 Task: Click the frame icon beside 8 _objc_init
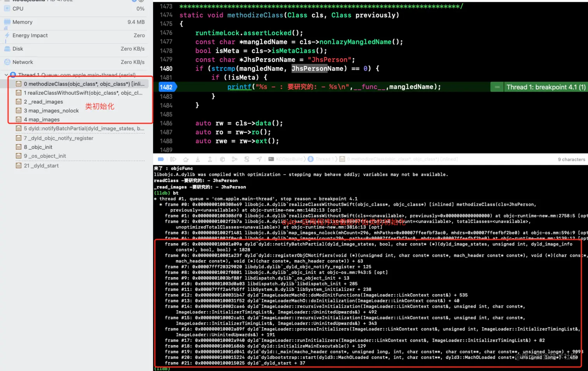click(18, 147)
